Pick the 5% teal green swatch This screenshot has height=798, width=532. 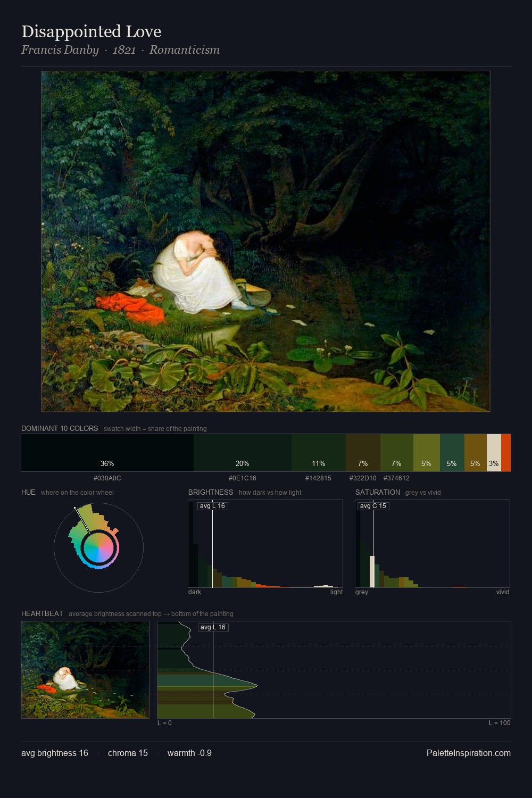[452, 453]
